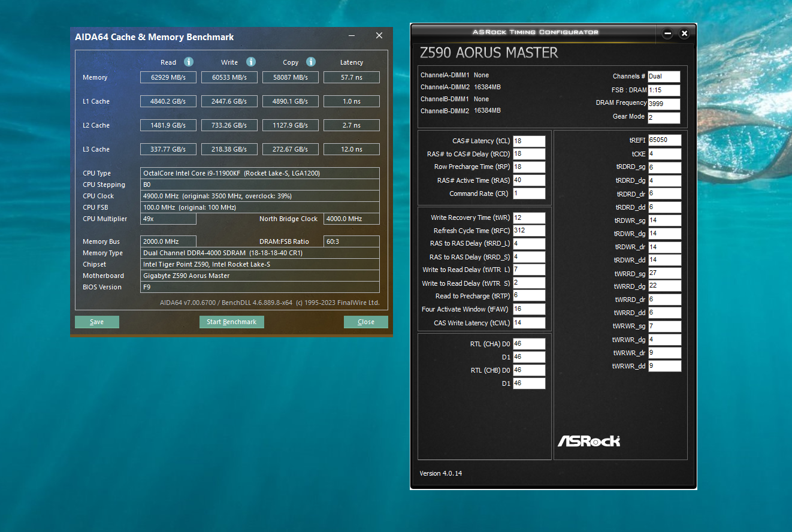Click the FSB : DRAM field showing 1:15
Viewport: 792px width, 532px height.
[664, 90]
